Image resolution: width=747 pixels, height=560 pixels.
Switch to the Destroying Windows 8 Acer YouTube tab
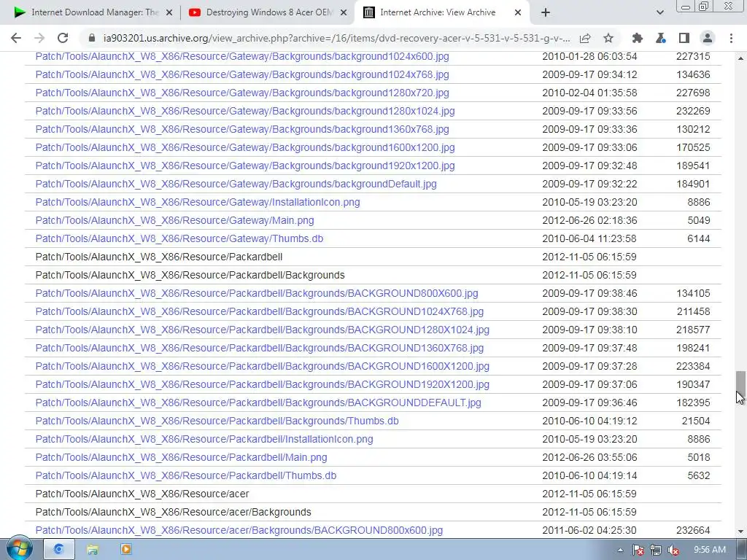269,13
